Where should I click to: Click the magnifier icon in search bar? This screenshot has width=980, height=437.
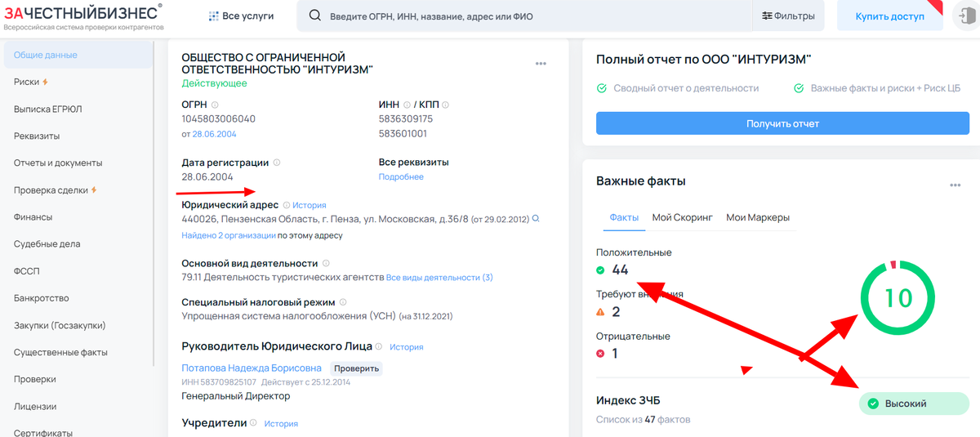(x=314, y=16)
